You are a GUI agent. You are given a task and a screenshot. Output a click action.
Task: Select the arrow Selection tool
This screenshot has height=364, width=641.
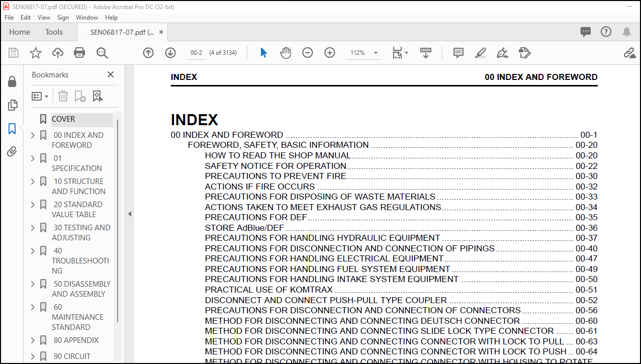click(263, 53)
